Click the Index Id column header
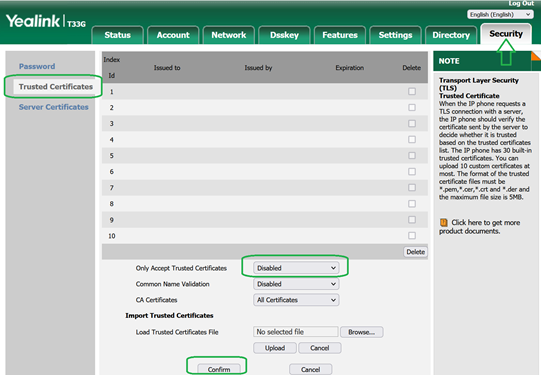The image size is (541, 375). [112, 67]
